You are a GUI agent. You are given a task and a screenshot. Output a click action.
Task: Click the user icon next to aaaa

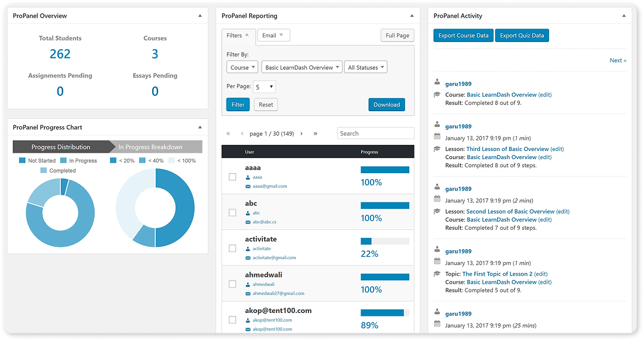(x=248, y=177)
